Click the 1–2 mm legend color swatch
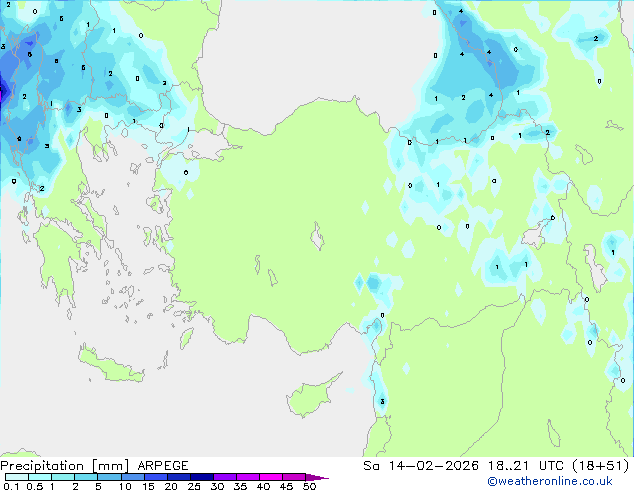634x490 pixels. (63, 477)
